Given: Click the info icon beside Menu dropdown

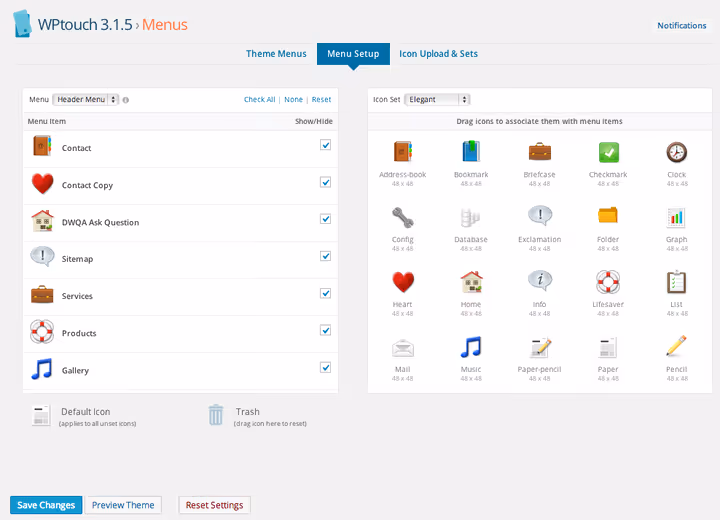Looking at the screenshot, I should click(126, 100).
